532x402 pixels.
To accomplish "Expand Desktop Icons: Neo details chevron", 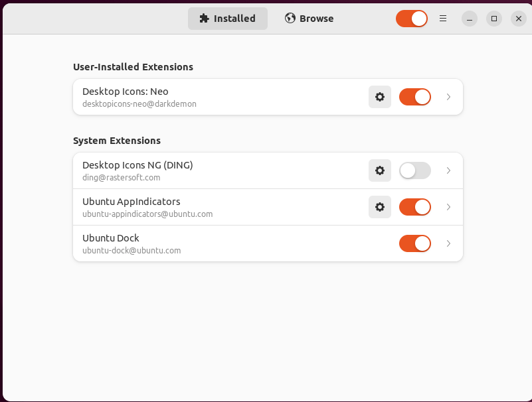I will click(x=449, y=97).
